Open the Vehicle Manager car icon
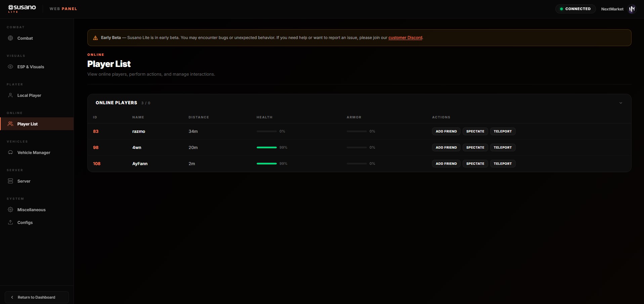 coord(10,152)
